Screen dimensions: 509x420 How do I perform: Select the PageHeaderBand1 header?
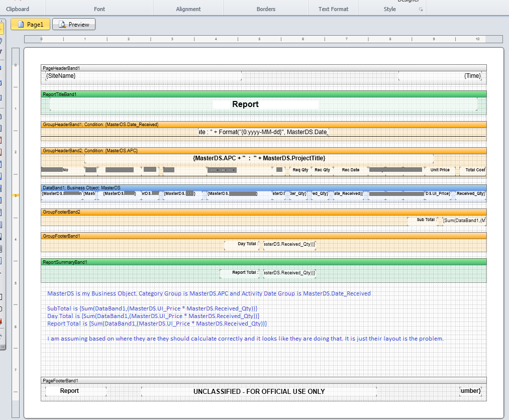[x=264, y=68]
